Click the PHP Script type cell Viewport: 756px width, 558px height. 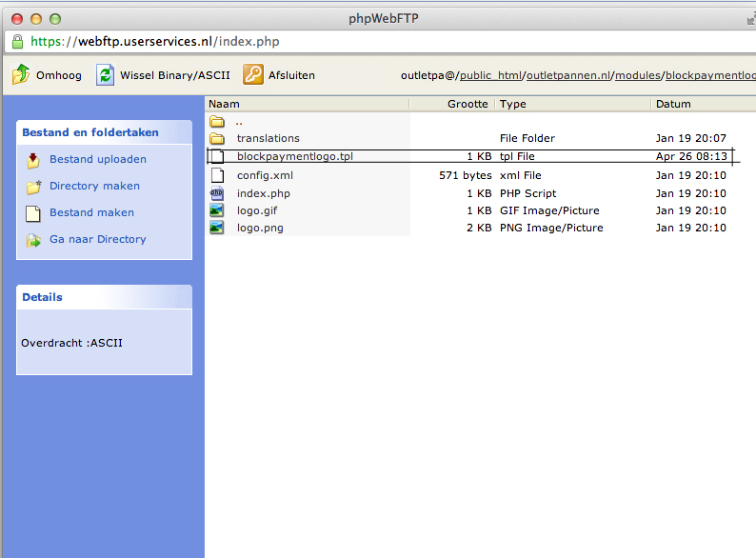click(527, 193)
